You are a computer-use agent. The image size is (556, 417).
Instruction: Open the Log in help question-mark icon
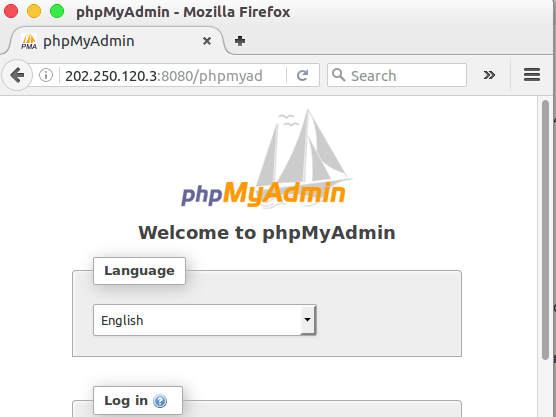(x=160, y=401)
